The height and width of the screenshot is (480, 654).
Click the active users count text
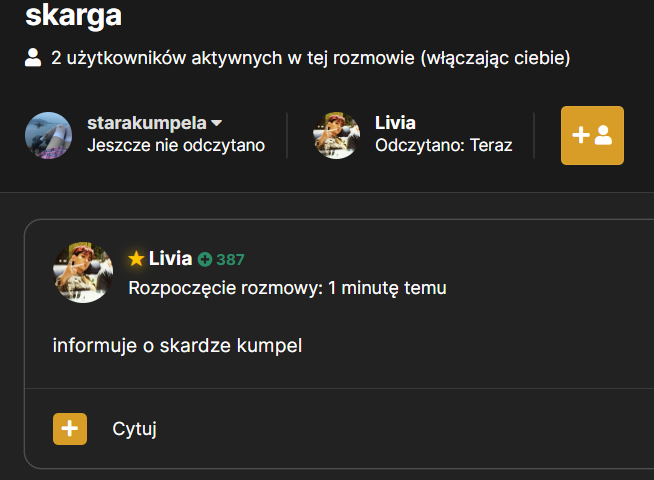point(310,58)
